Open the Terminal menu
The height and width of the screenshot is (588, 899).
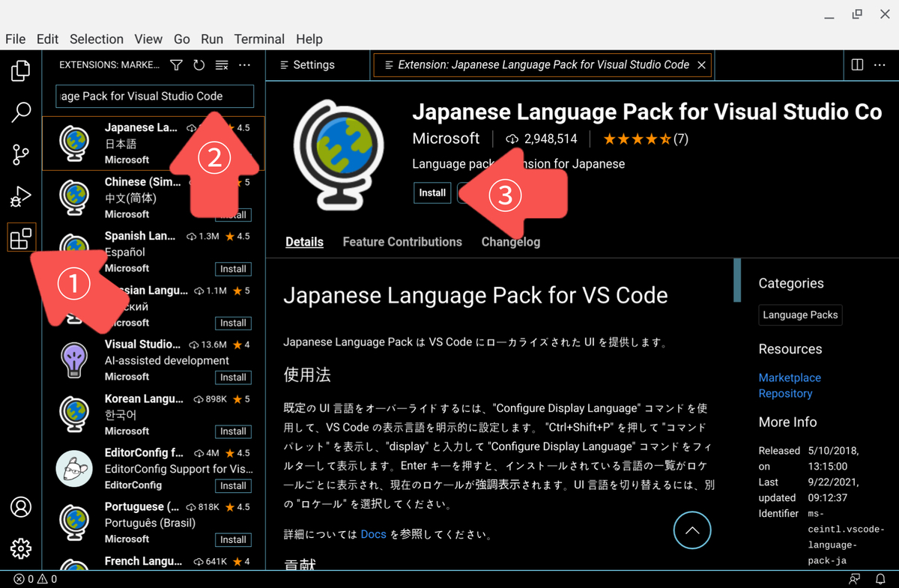pyautogui.click(x=259, y=39)
